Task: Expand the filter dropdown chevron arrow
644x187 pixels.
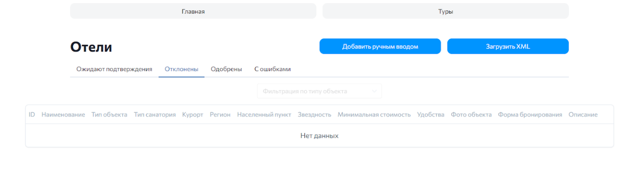Action: 374,91
